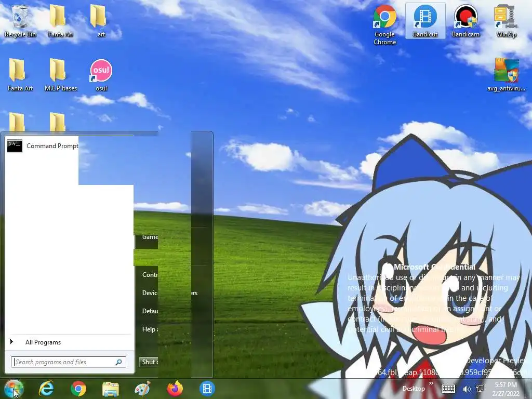This screenshot has width=532, height=399.
Task: Open Help and Support in the Start menu
Action: tap(150, 329)
